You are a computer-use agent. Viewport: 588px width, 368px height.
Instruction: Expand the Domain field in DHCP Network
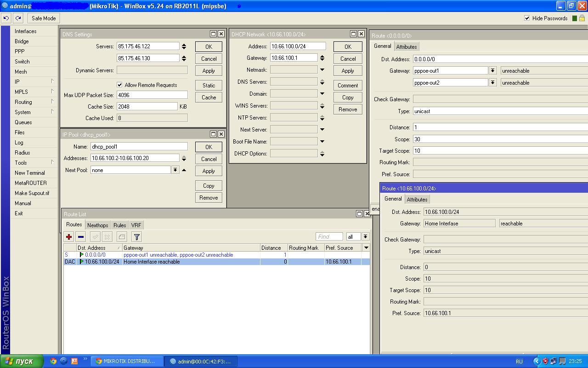tap(322, 94)
